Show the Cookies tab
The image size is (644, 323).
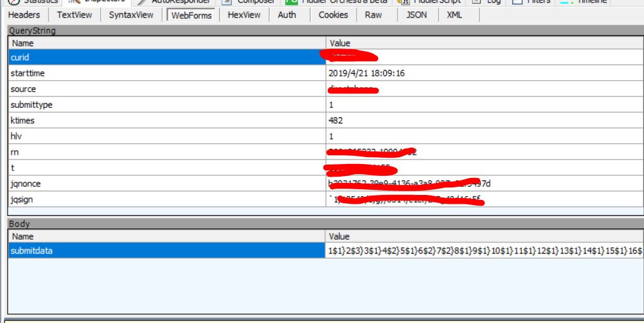[x=333, y=15]
